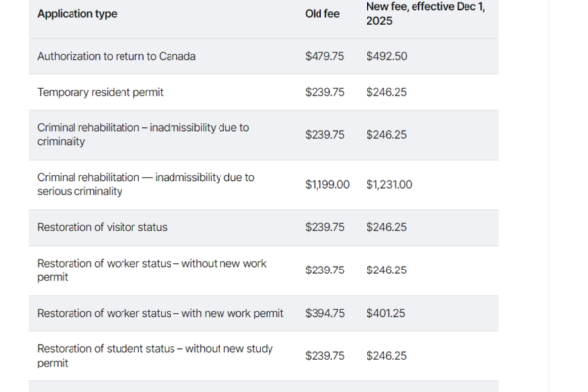This screenshot has width=588, height=392.
Task: Click the $394.75 old fee value
Action: click(324, 313)
